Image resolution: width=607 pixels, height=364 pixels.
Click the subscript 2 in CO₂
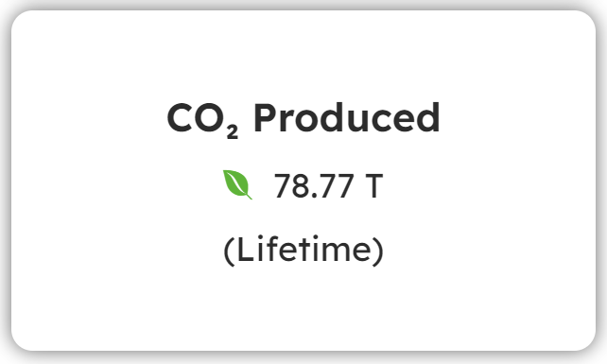point(233,132)
